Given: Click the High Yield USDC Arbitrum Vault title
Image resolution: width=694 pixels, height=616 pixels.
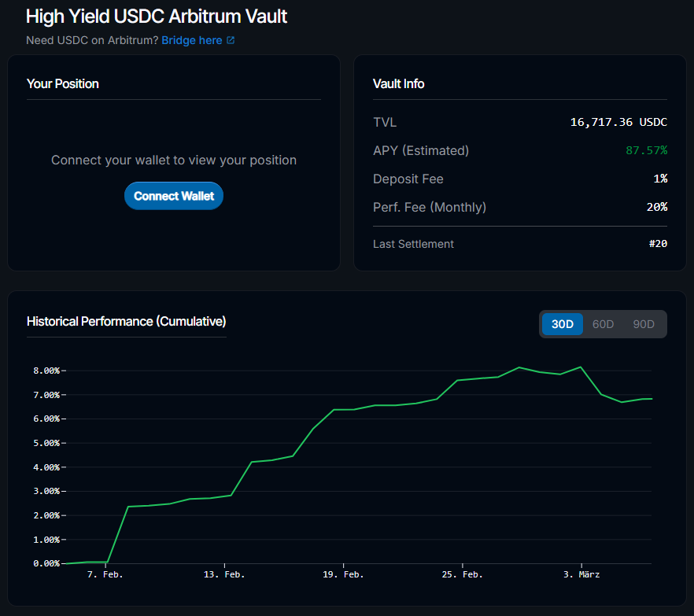Looking at the screenshot, I should coord(157,17).
